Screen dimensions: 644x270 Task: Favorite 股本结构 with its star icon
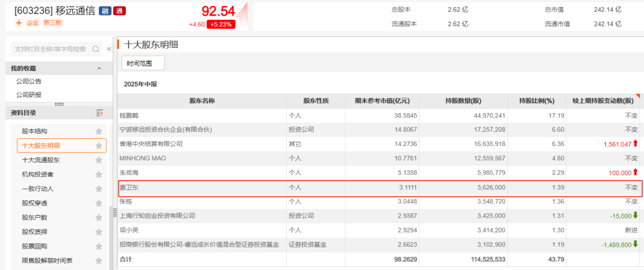click(98, 131)
